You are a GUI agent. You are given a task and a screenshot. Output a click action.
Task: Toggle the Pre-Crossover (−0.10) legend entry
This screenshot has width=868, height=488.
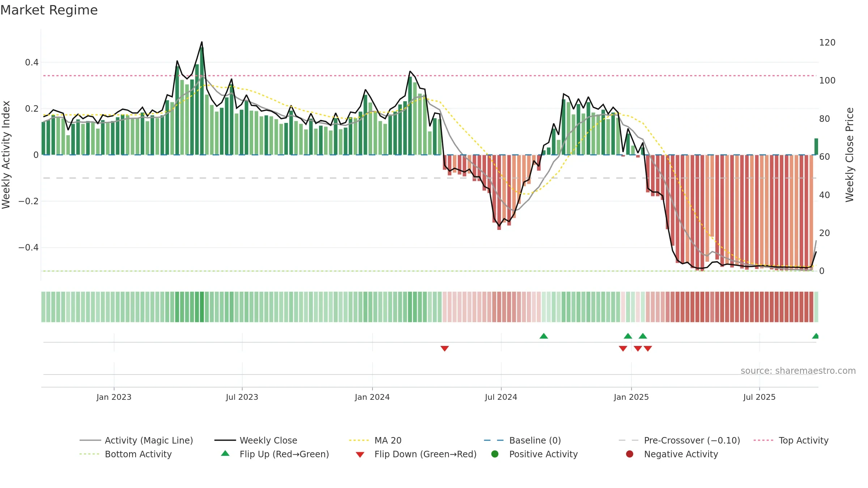(679, 440)
